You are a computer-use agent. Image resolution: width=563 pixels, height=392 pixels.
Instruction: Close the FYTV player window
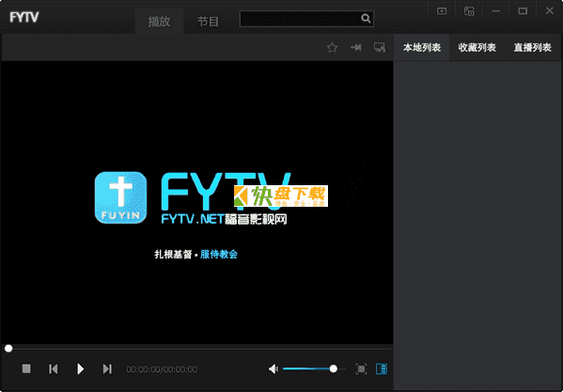549,10
